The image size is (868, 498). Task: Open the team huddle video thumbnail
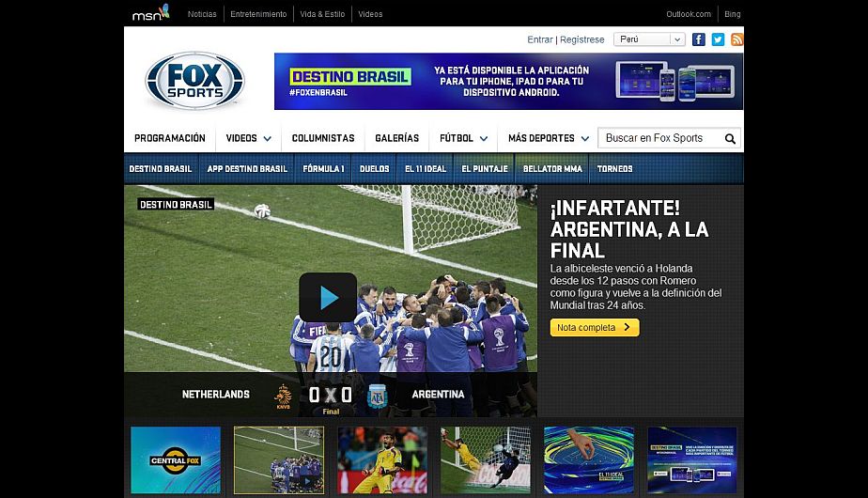[x=278, y=459]
